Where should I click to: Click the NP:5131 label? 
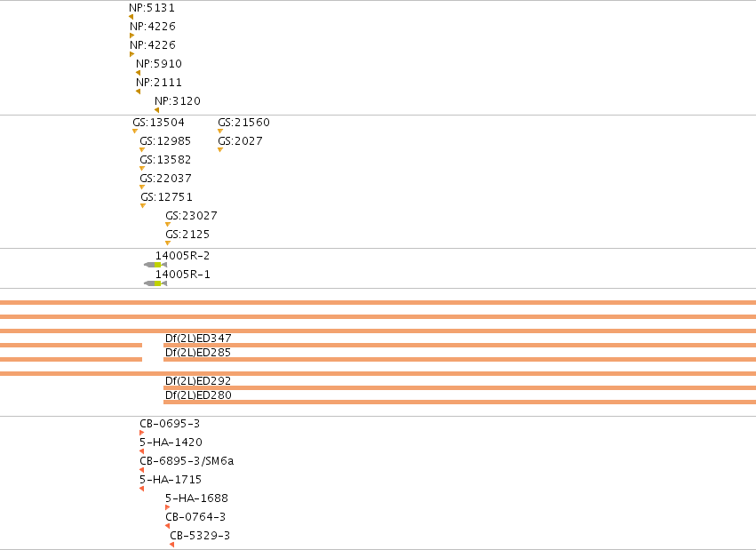pyautogui.click(x=152, y=8)
